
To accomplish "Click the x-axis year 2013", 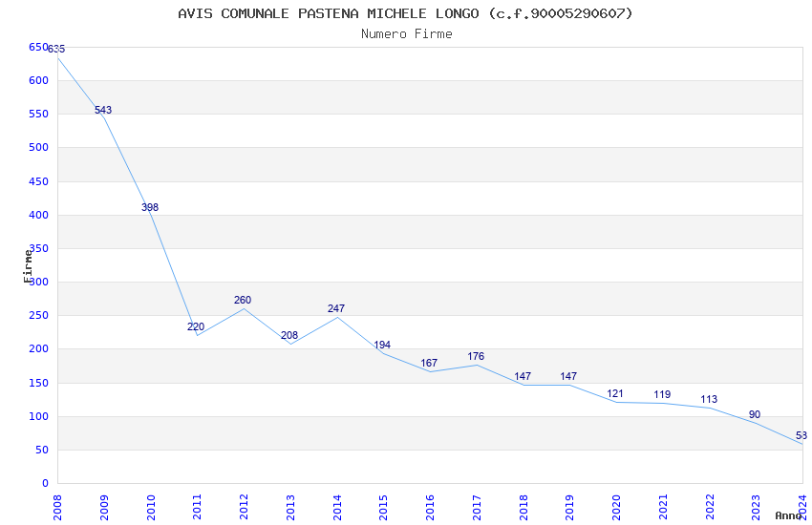I will click(x=290, y=507).
